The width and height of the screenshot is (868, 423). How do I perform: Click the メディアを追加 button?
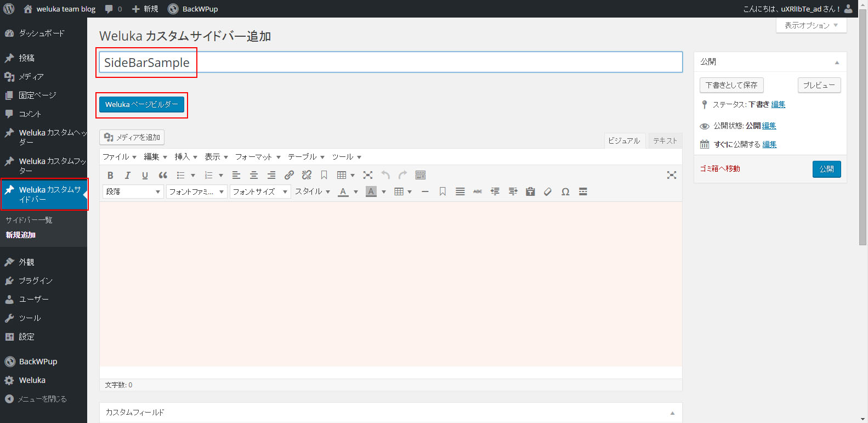132,137
